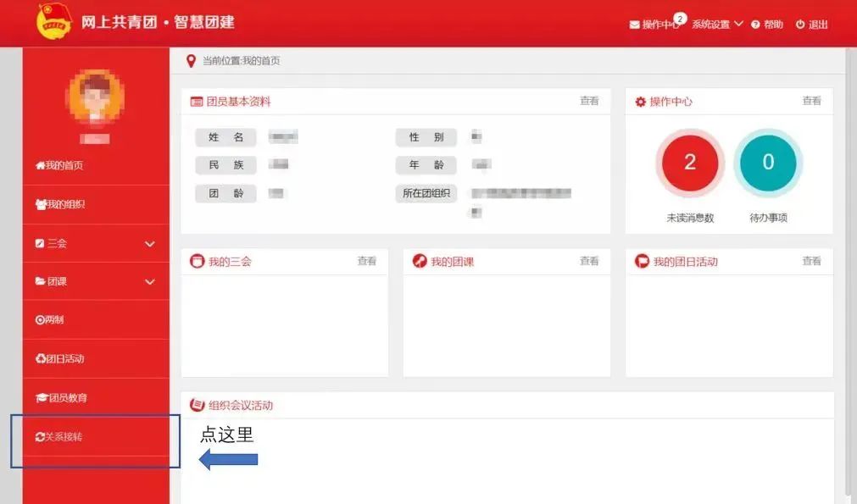Click the 组织会议活动 panel icon

[197, 405]
